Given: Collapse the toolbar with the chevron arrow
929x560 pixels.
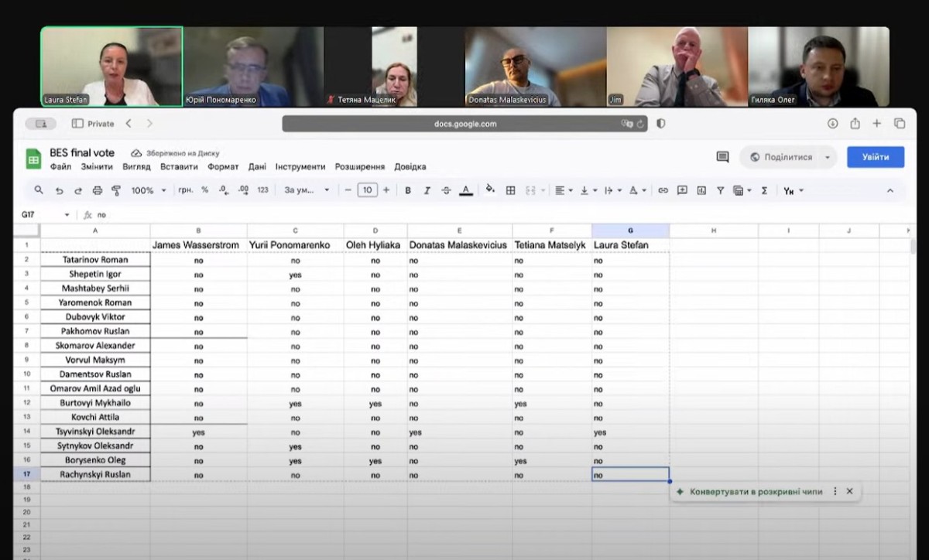Looking at the screenshot, I should point(890,190).
